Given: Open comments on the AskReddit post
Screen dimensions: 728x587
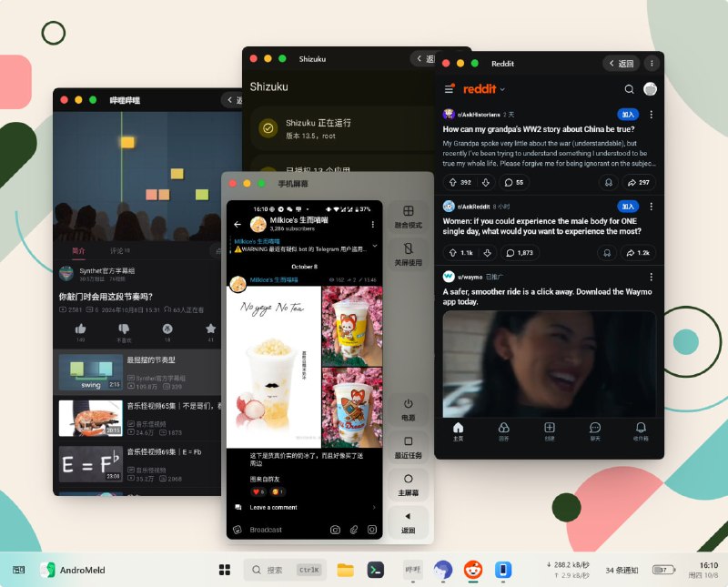Looking at the screenshot, I should point(519,253).
